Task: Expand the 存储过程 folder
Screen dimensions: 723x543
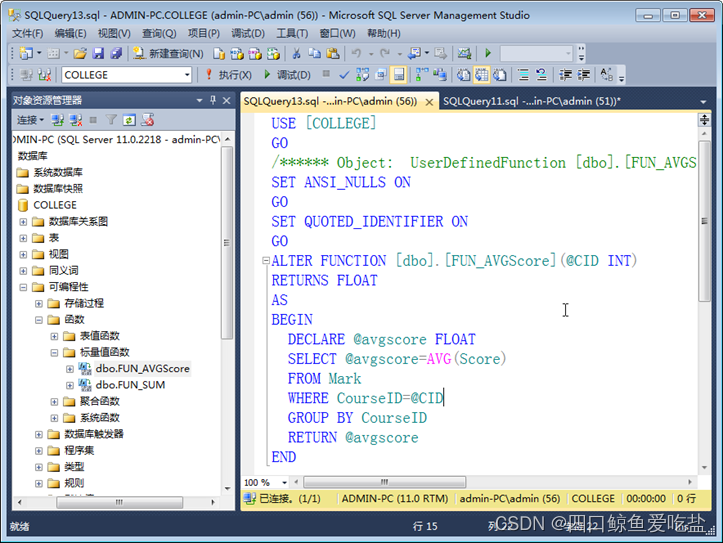Action: click(39, 303)
